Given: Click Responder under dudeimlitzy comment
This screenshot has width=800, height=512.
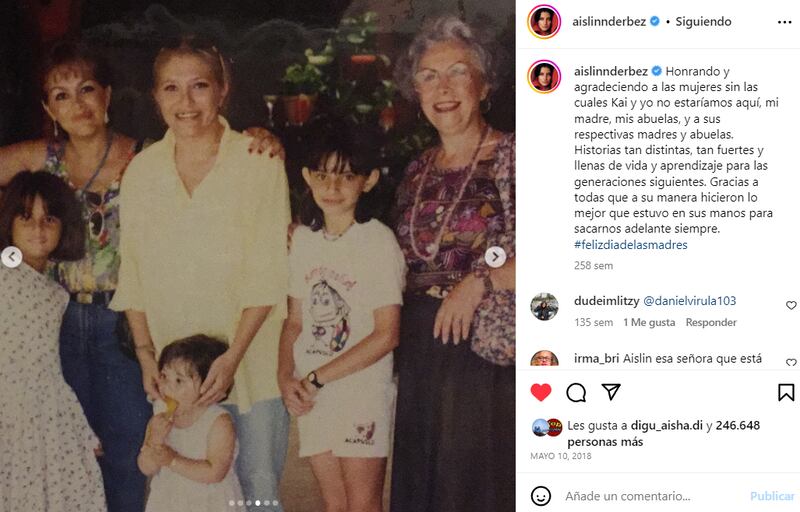Looking at the screenshot, I should pos(711,322).
